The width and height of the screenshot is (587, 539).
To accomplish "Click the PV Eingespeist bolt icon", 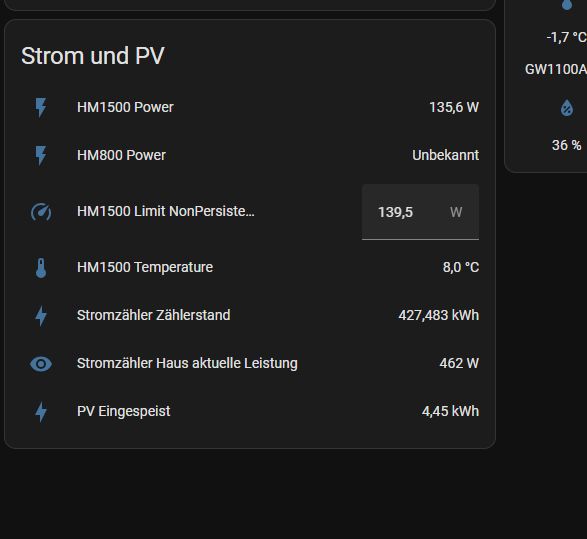I will 41,412.
